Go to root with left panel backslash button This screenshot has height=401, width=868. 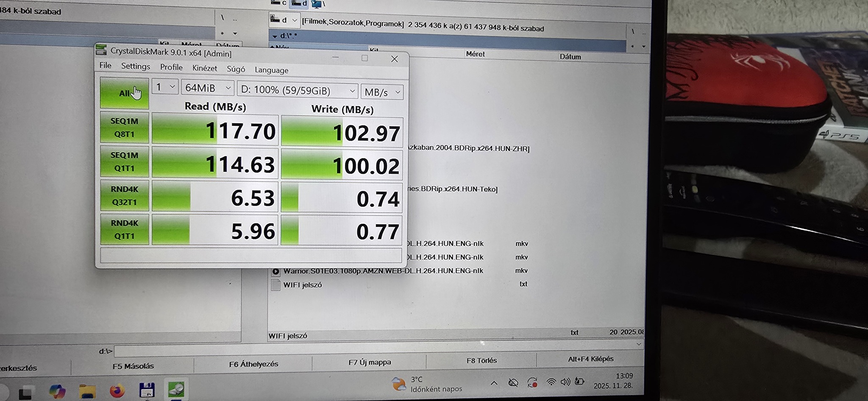pyautogui.click(x=223, y=18)
